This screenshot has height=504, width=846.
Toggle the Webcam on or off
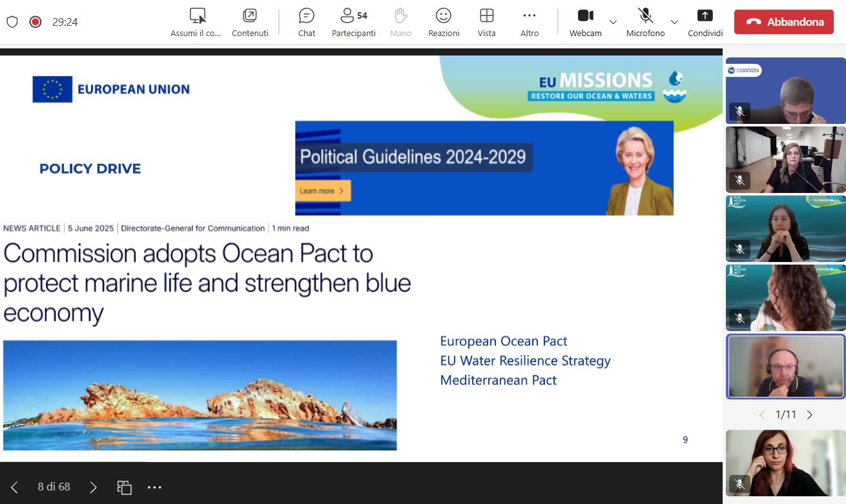585,22
